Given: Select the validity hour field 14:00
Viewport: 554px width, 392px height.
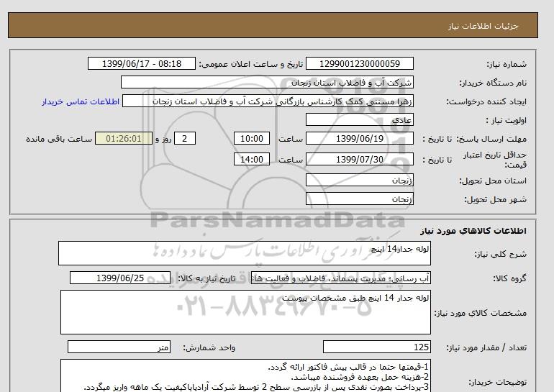Looking at the screenshot, I should (252, 159).
